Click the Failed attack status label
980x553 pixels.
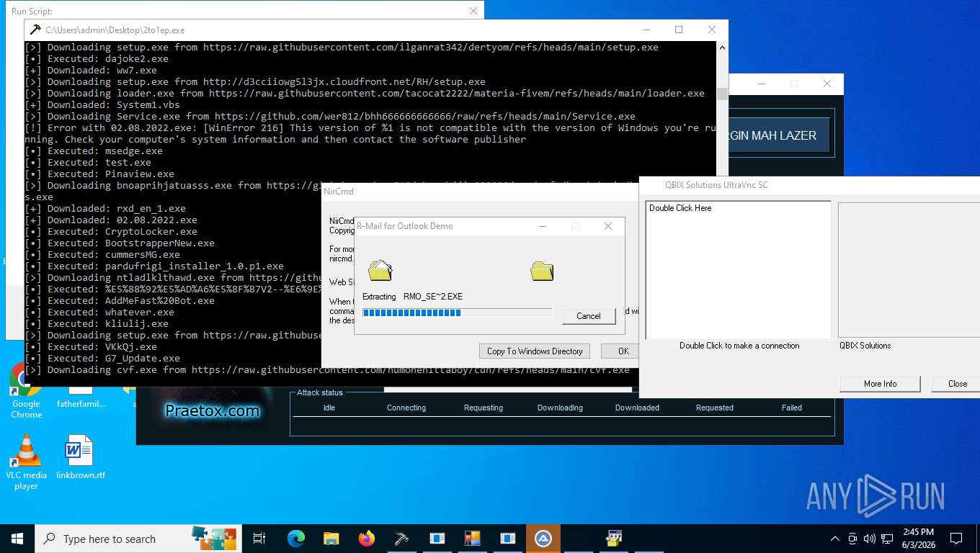pos(791,408)
